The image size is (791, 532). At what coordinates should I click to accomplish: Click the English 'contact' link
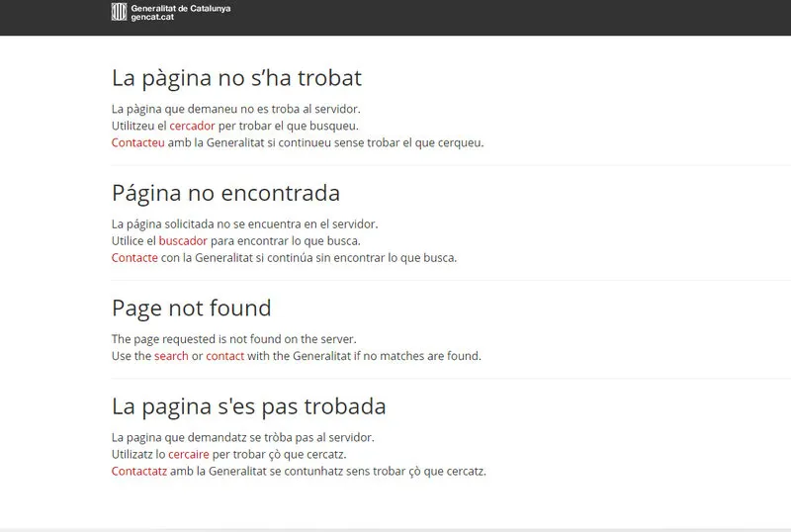click(225, 356)
